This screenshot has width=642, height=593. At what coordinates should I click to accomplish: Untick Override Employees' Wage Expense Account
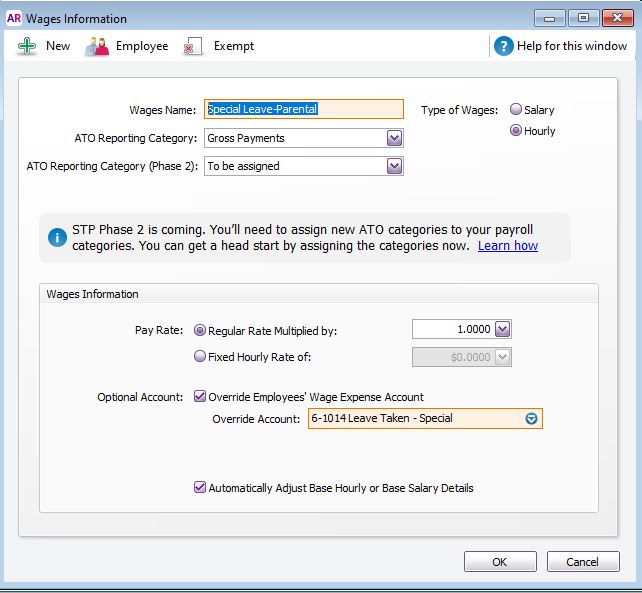(200, 397)
